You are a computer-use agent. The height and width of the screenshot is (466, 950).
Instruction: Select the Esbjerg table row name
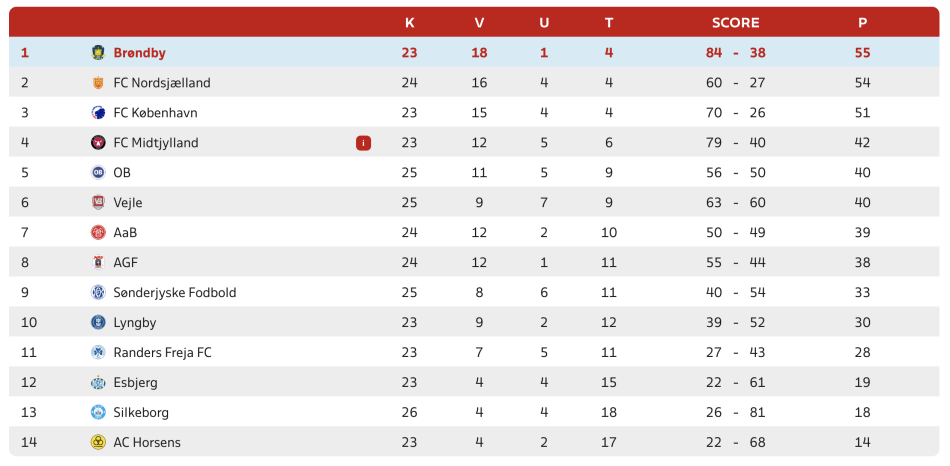(x=136, y=382)
